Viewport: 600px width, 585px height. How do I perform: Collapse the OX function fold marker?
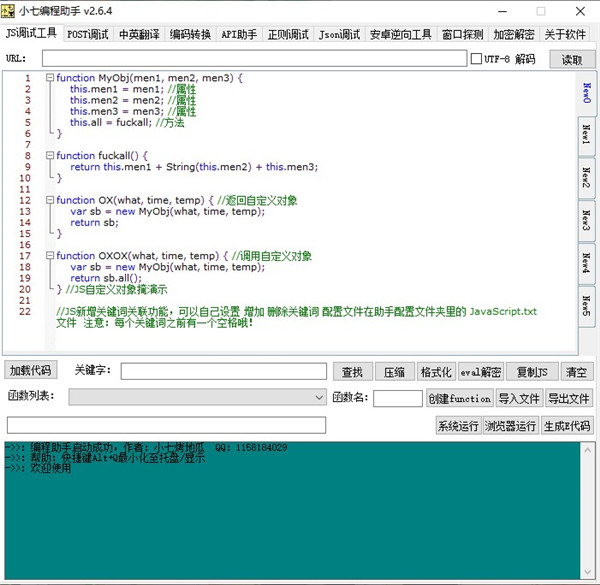(50, 200)
